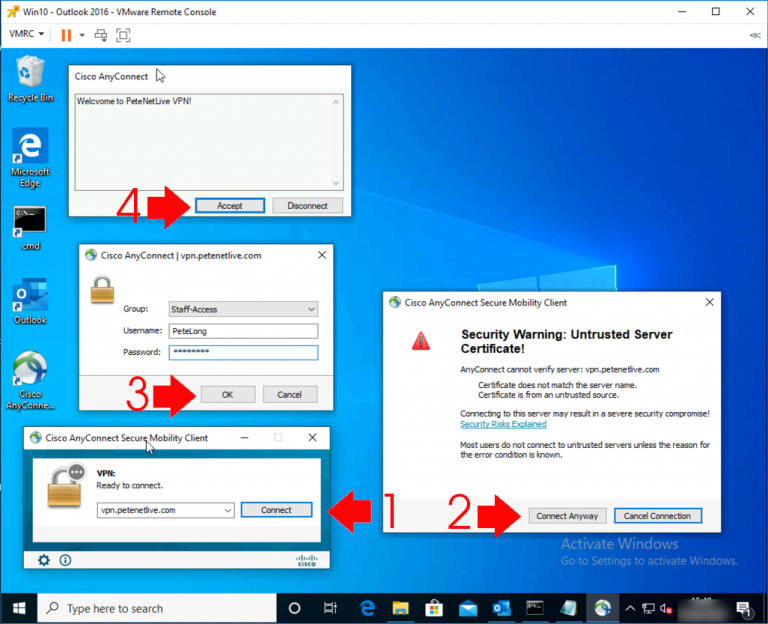
Task: Select the Outlook desktop shortcut
Action: click(x=30, y=302)
